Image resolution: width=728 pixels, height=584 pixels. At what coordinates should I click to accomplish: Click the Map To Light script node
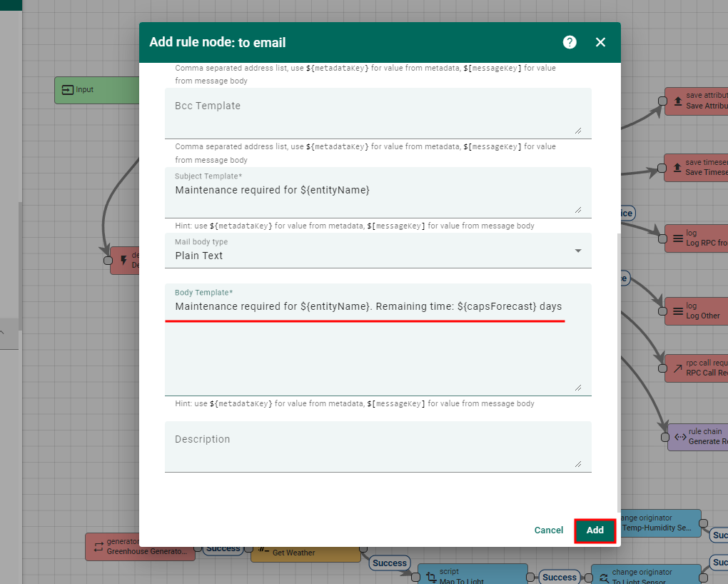tap(471, 575)
